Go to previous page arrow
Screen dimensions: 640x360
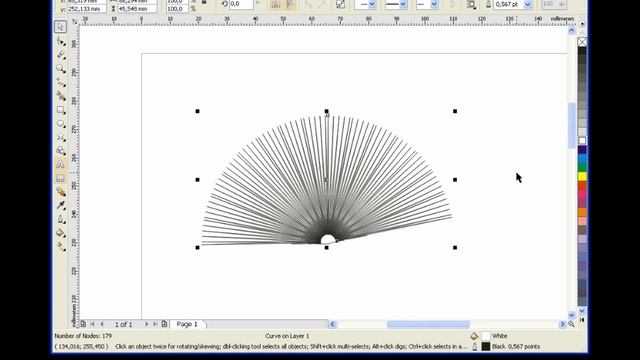(x=102, y=324)
